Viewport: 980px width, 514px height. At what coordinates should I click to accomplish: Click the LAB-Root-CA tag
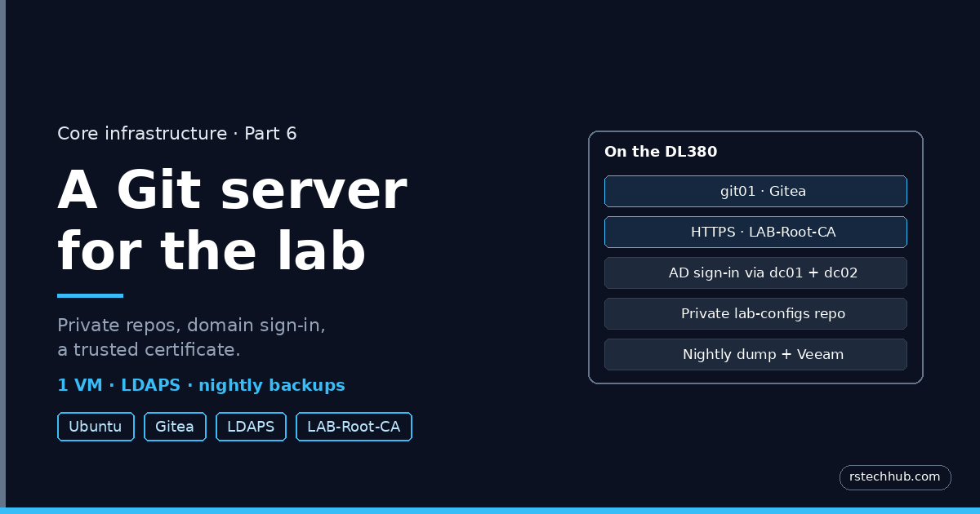[354, 427]
